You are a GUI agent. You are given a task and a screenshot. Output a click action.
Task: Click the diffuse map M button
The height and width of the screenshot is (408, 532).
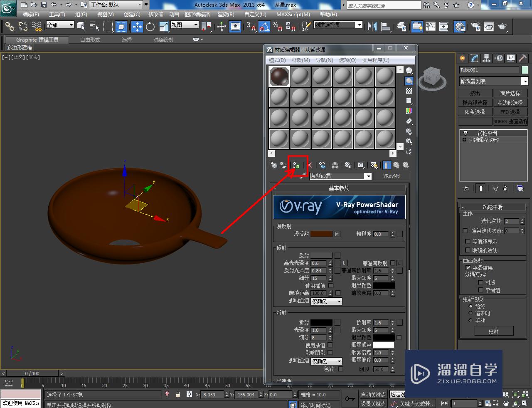(337, 234)
